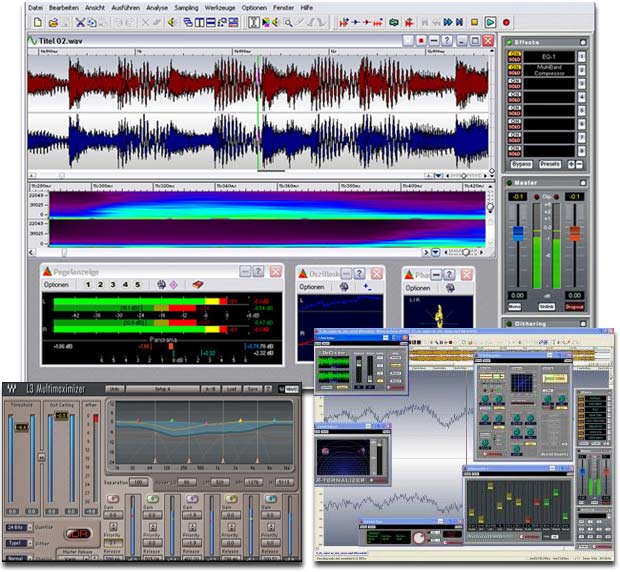Viewport: 620px width, 572px height.
Task: Toggle the Master section power LED
Action: point(509,183)
